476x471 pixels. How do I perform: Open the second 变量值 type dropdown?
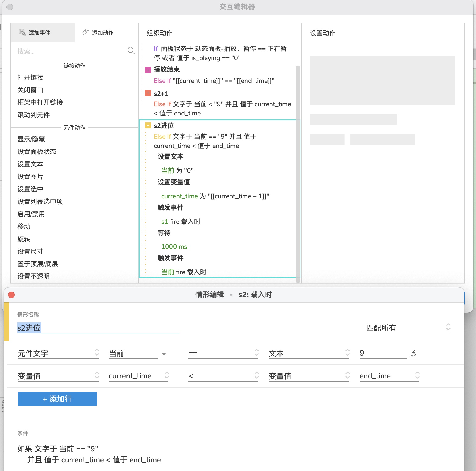(309, 376)
